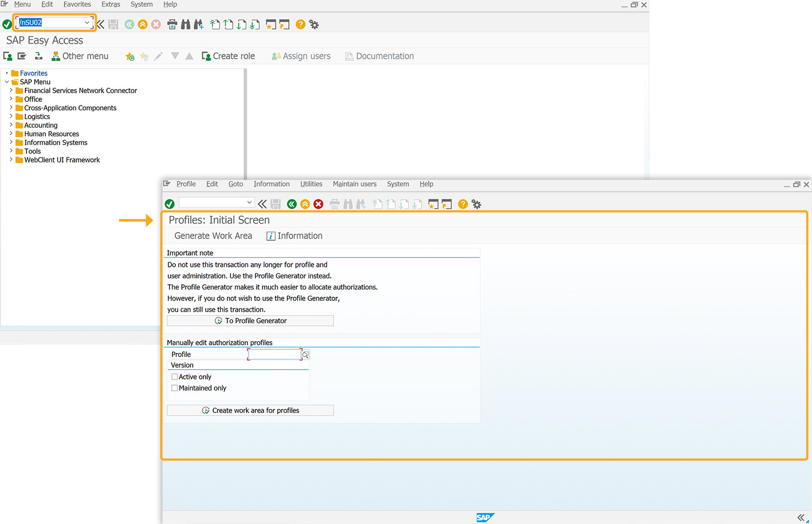The height and width of the screenshot is (524, 812).
Task: Click Create New Session icon in Easy Access toolbar
Action: point(271,24)
